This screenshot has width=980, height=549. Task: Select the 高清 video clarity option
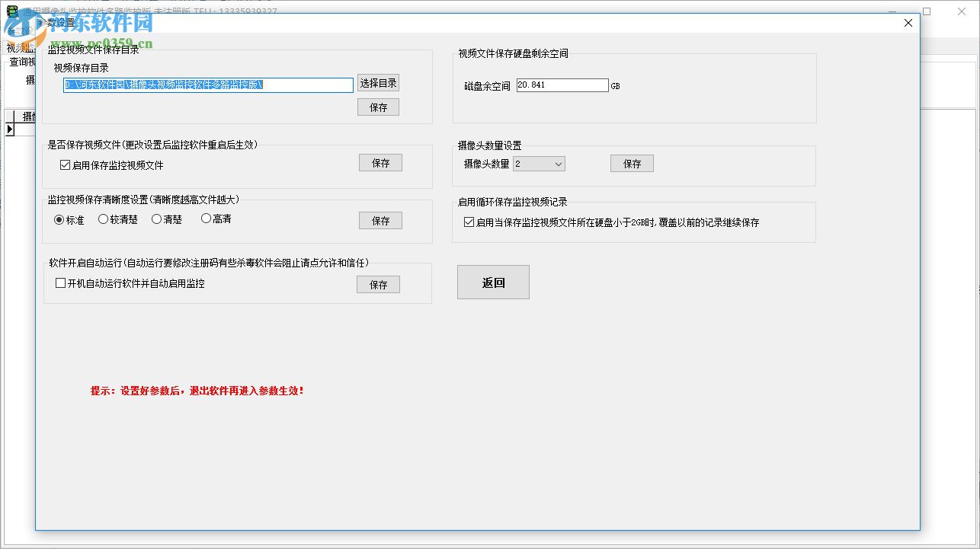[x=204, y=219]
